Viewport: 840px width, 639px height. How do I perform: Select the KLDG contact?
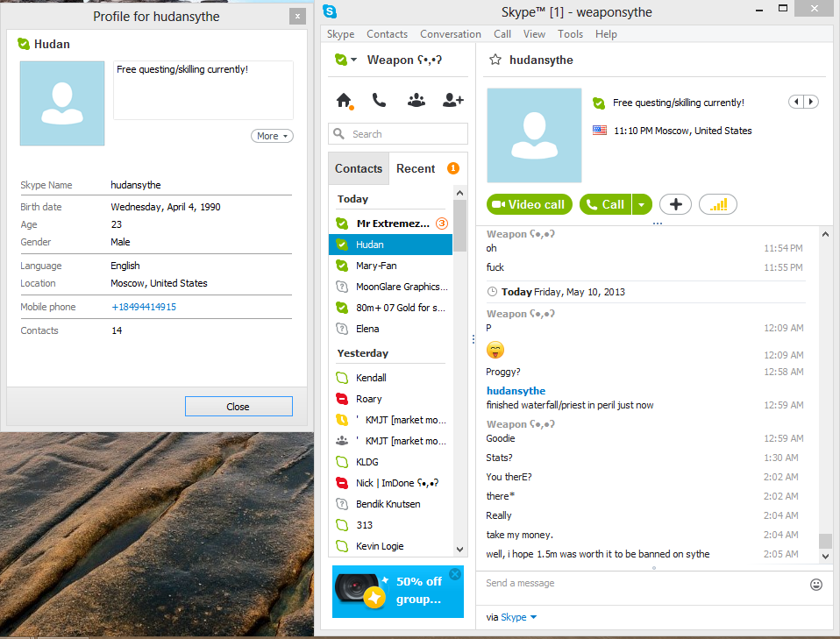[390, 462]
